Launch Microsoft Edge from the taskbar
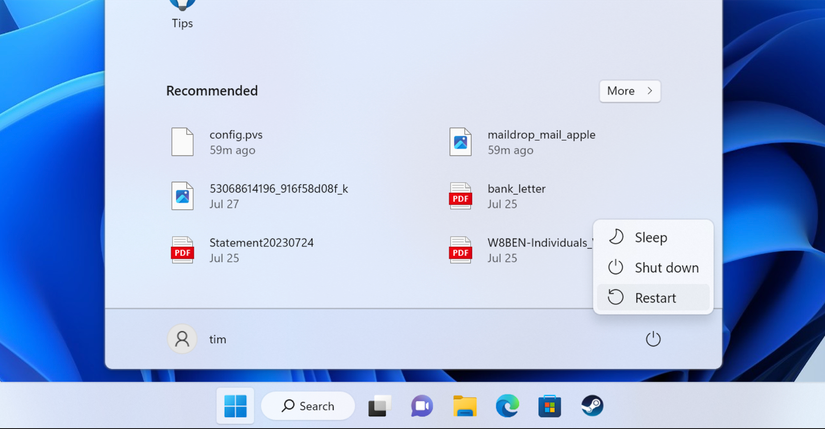Screen dimensions: 825x429 click(507, 406)
